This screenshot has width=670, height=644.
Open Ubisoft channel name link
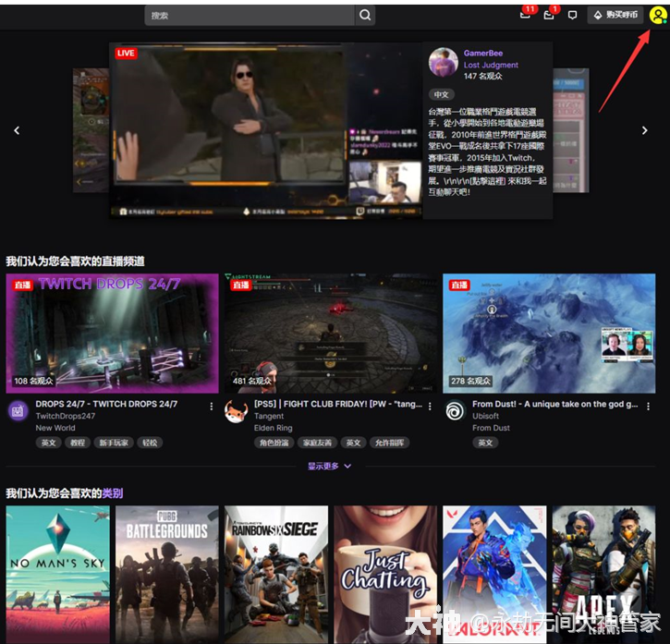(x=485, y=416)
